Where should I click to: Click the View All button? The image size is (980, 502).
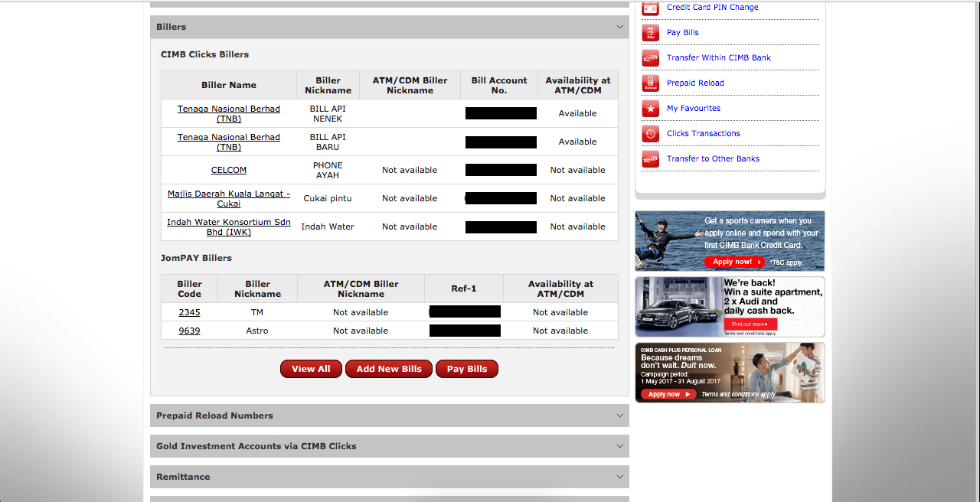click(311, 369)
